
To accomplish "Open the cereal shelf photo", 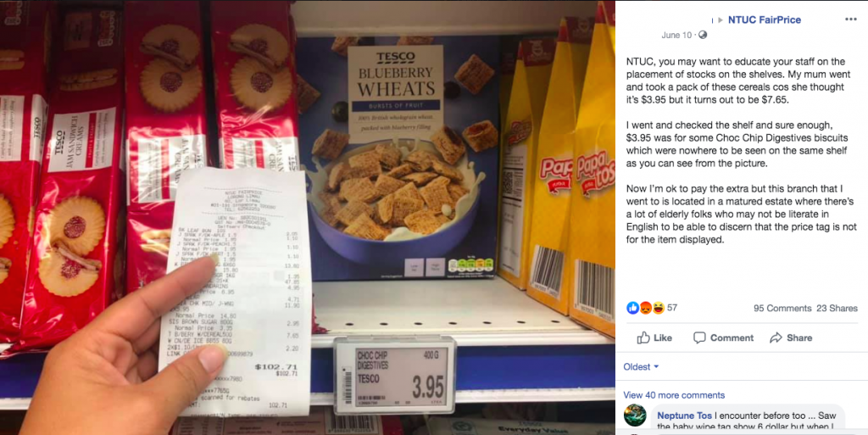I will point(308,217).
